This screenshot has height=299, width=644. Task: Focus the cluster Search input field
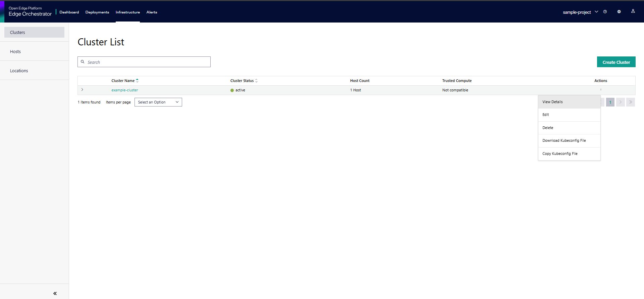point(148,62)
